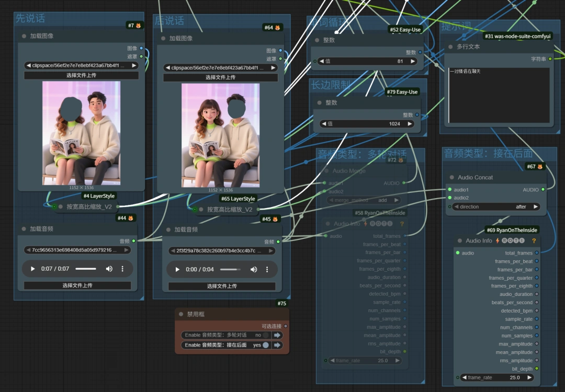
Task: Select the 先说话 group title
Action: pyautogui.click(x=30, y=18)
